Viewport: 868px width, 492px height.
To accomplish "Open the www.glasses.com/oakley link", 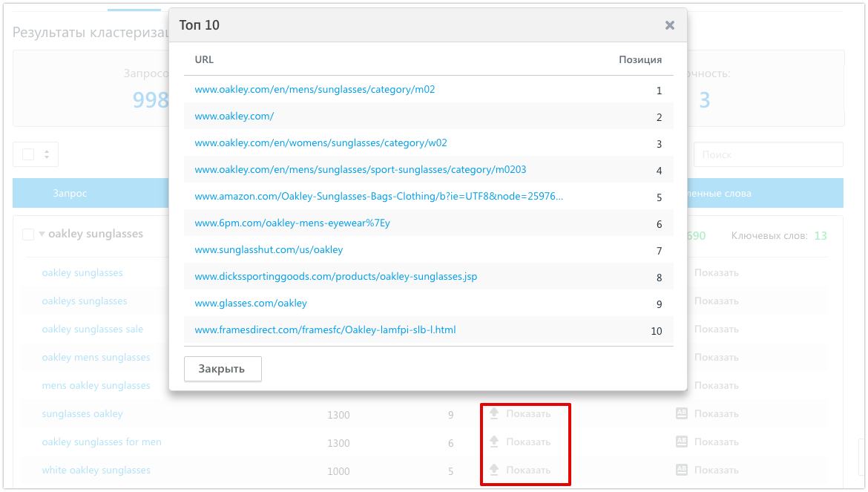I will (x=251, y=304).
